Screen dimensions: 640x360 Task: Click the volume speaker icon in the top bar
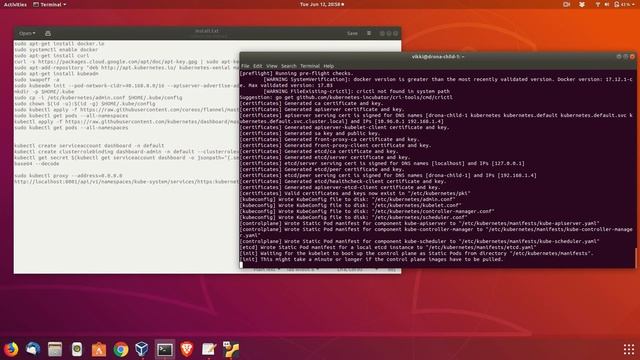607,4
